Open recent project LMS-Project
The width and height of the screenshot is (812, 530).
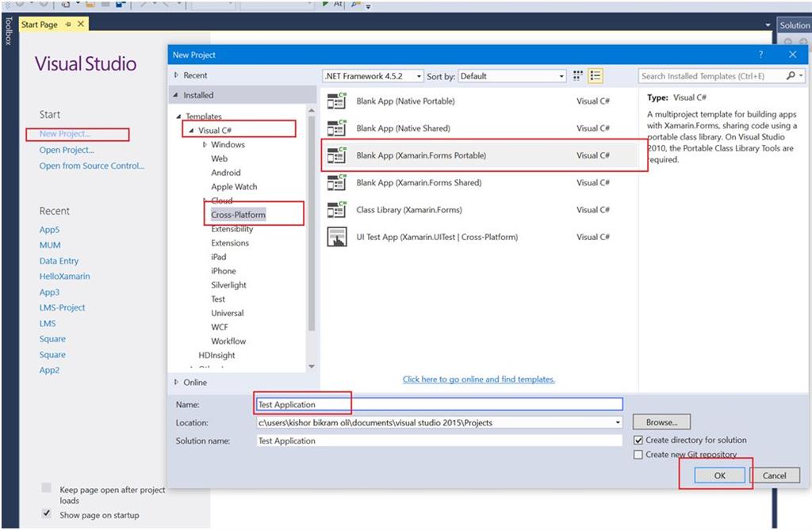click(62, 307)
